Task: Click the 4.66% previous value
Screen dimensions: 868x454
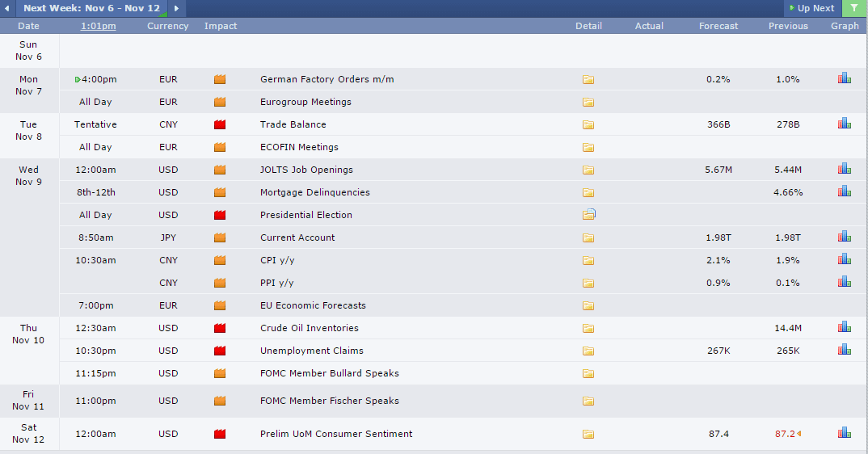Action: click(788, 193)
